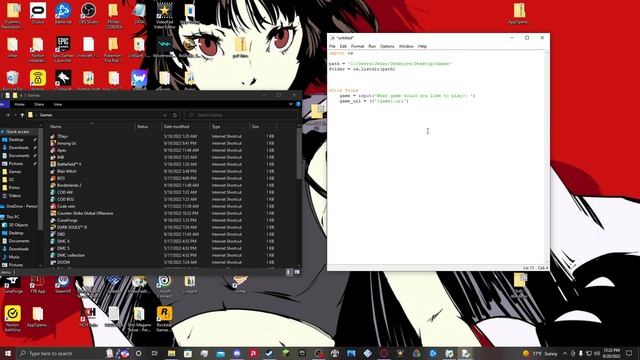Select the Blair Witch shortcut row
Image resolution: width=640 pixels, height=360 pixels.
(x=163, y=171)
